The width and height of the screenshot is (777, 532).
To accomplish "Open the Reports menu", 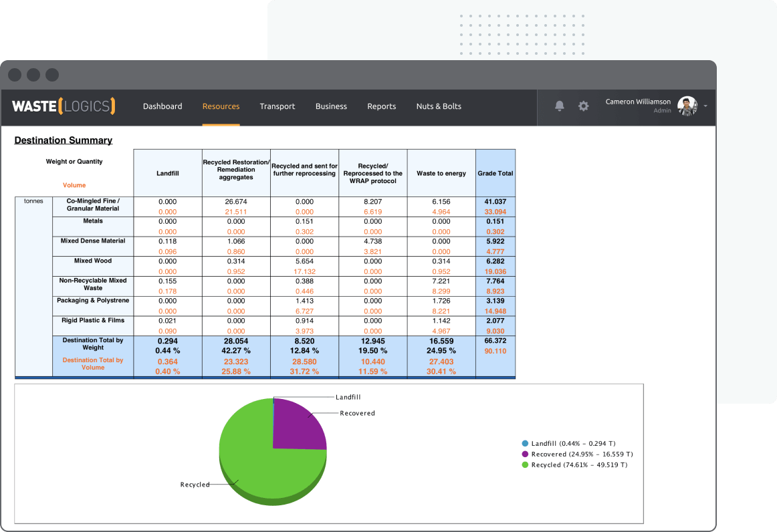I will [x=381, y=106].
